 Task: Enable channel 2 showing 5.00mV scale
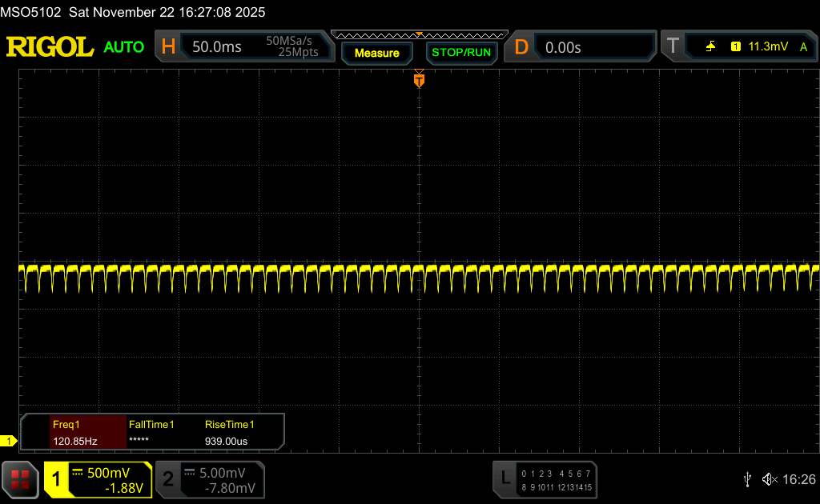208,479
